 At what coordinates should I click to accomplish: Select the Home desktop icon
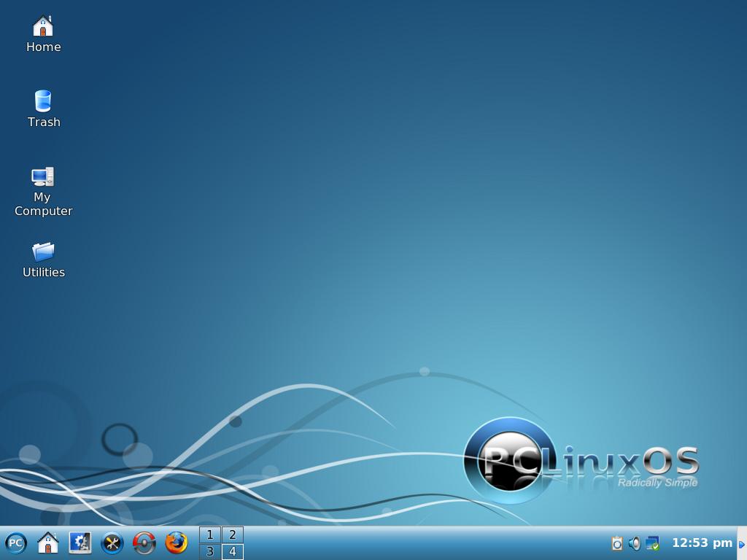click(43, 34)
